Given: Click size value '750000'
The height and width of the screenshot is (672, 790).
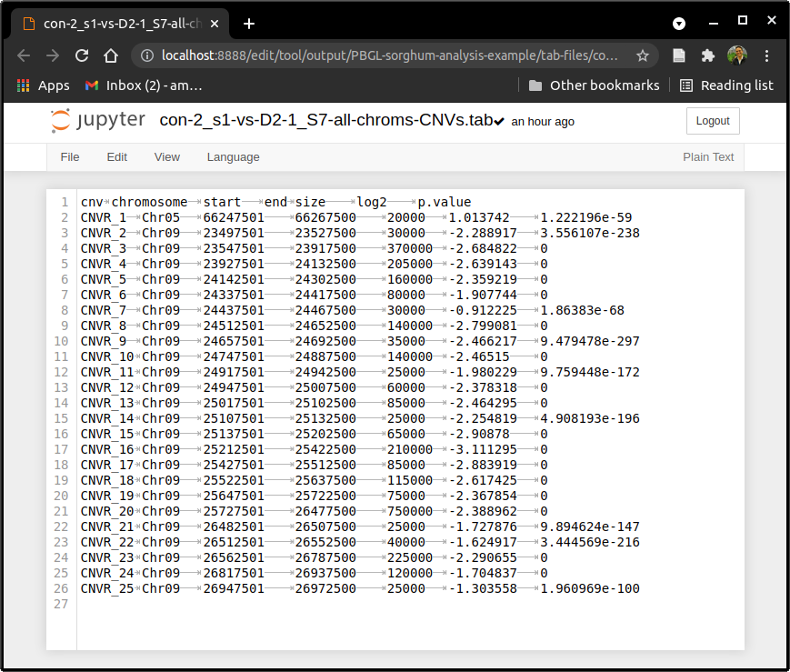Looking at the screenshot, I should coord(410,511).
